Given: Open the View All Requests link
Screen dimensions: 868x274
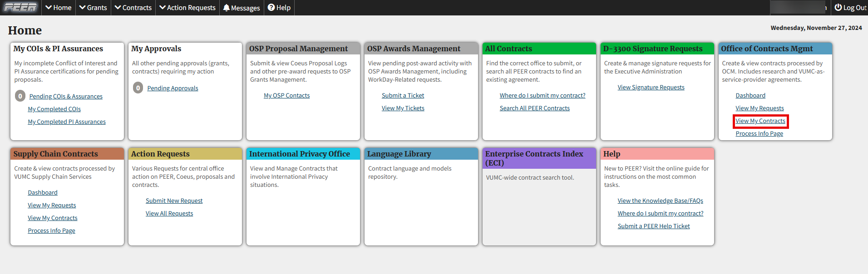Looking at the screenshot, I should point(169,213).
